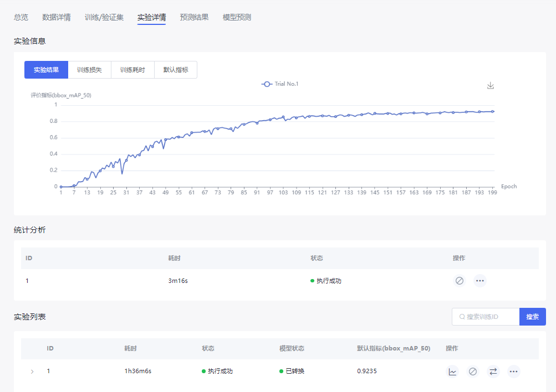Click the 搜索 button

click(x=533, y=317)
